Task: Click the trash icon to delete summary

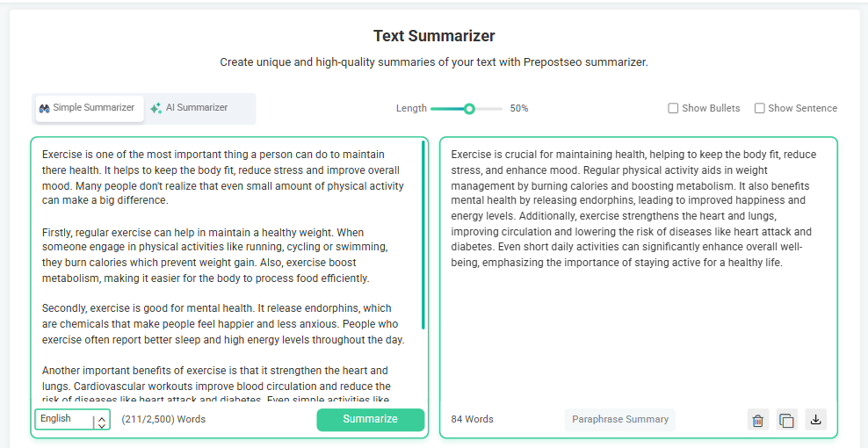Action: coord(758,420)
